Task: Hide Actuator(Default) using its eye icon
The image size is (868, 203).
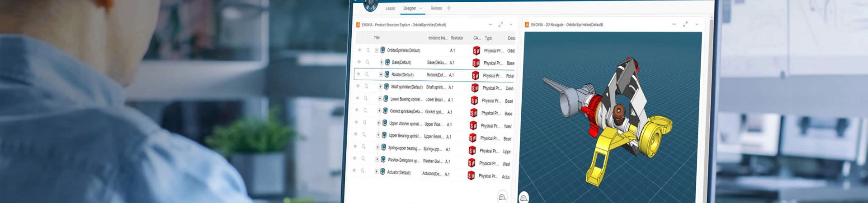Action: pos(354,171)
